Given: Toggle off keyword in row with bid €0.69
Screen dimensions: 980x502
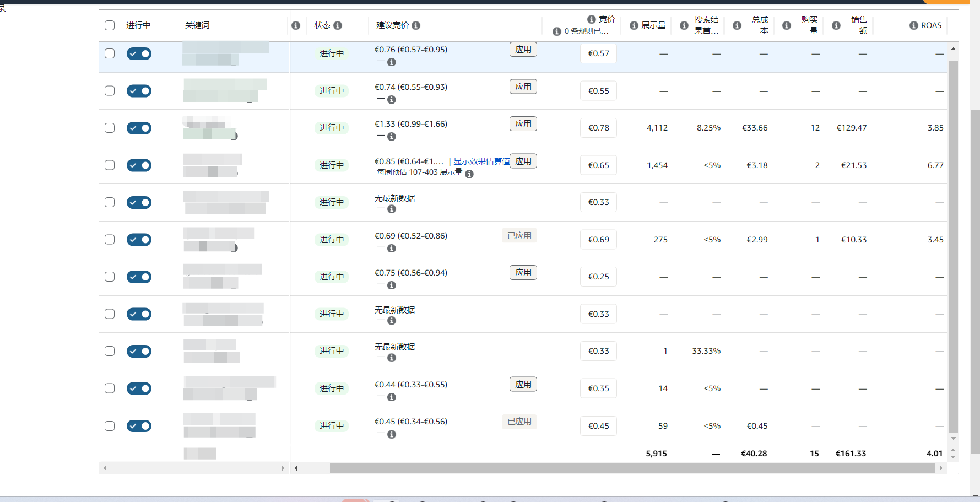Looking at the screenshot, I should (139, 240).
